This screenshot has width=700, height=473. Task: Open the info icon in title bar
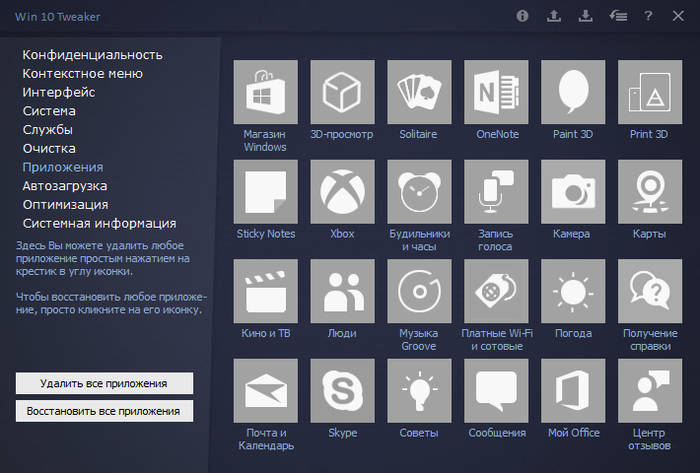tap(522, 16)
